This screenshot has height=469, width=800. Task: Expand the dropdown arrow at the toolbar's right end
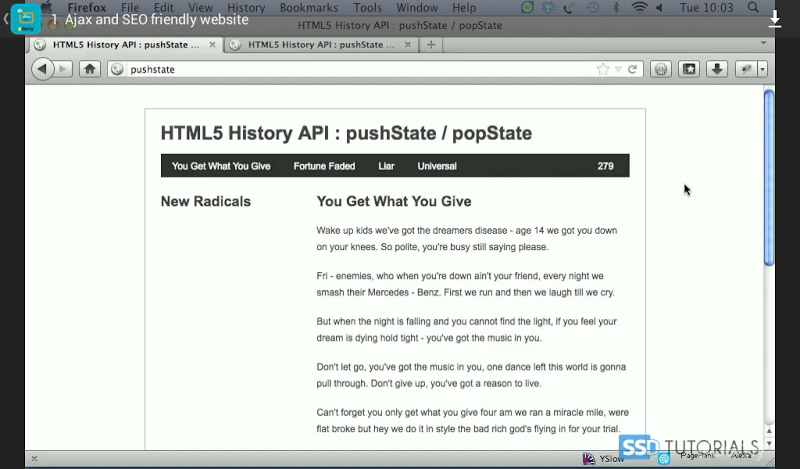pos(762,69)
